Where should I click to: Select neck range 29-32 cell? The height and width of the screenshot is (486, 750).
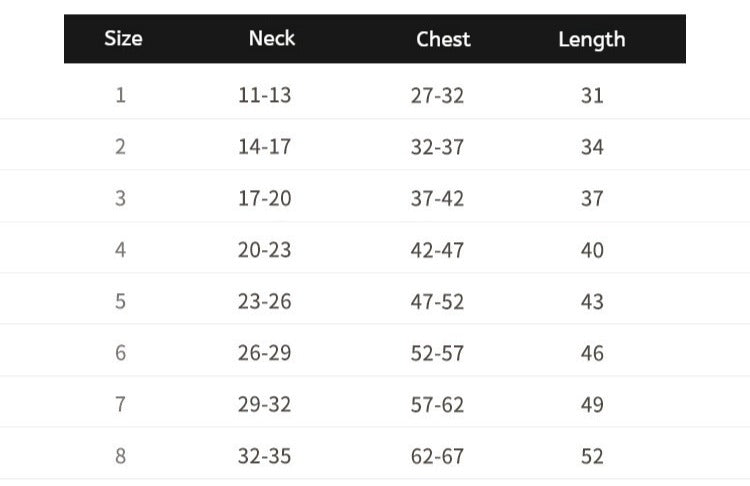264,404
